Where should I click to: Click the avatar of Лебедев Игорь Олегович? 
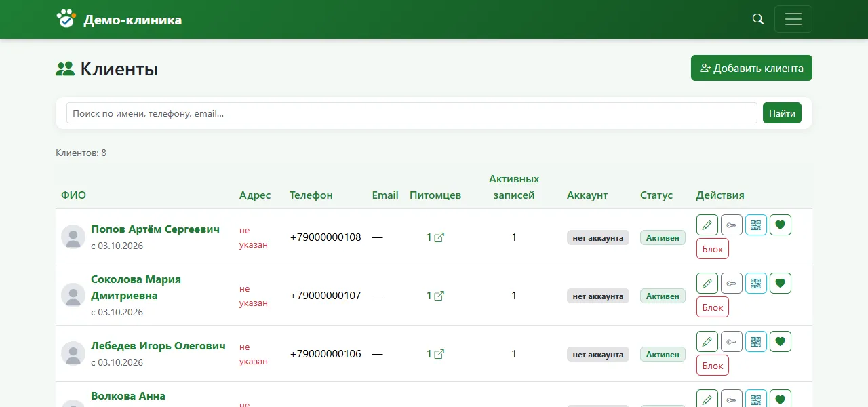(x=73, y=353)
